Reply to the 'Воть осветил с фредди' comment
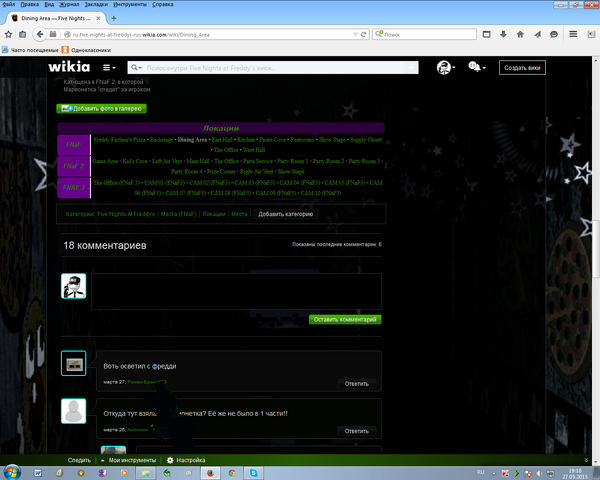Screen dimensions: 600x480 [357, 384]
